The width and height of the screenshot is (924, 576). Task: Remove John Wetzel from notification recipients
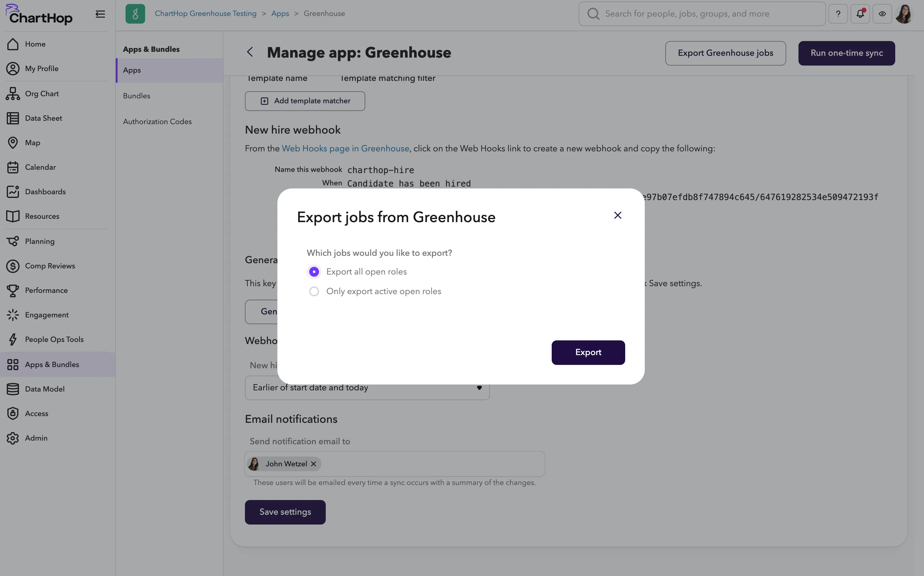click(314, 464)
